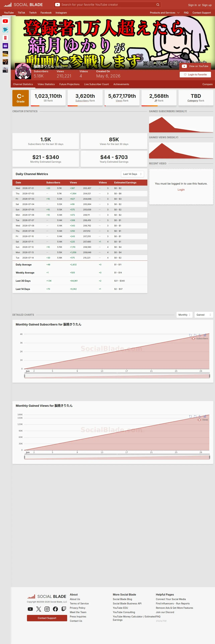Open the Twitch icon in footer

[x=64, y=609]
